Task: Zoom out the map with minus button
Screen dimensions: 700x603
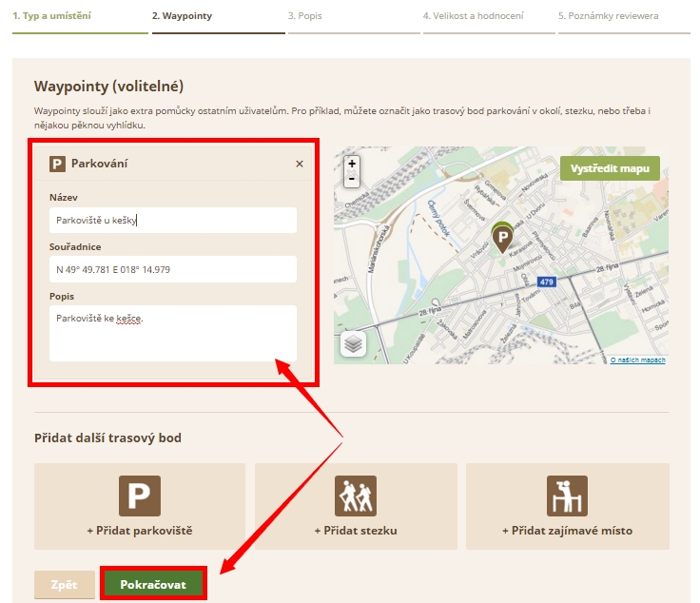Action: (352, 180)
